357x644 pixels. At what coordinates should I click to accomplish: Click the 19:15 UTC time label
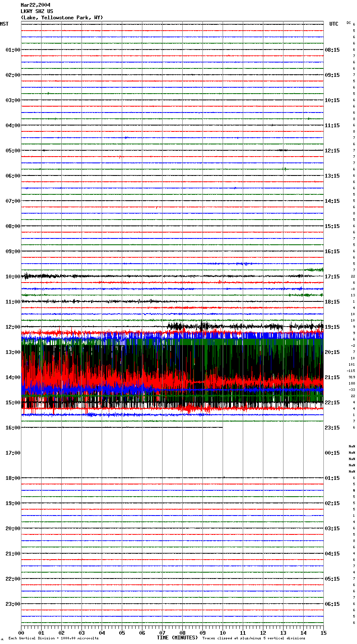click(332, 327)
